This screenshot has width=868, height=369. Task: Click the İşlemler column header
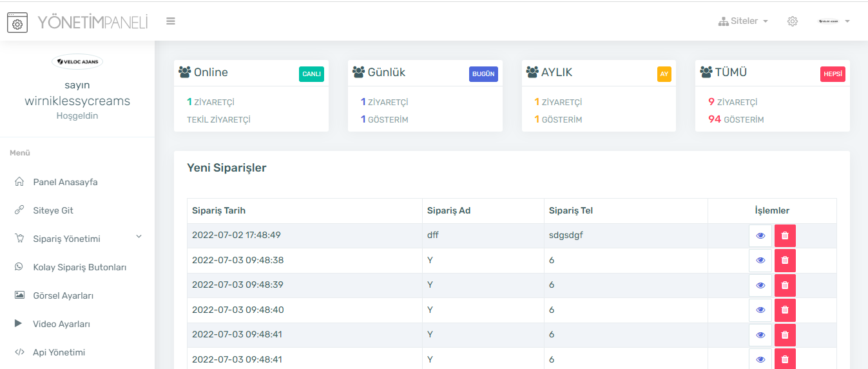[772, 210]
